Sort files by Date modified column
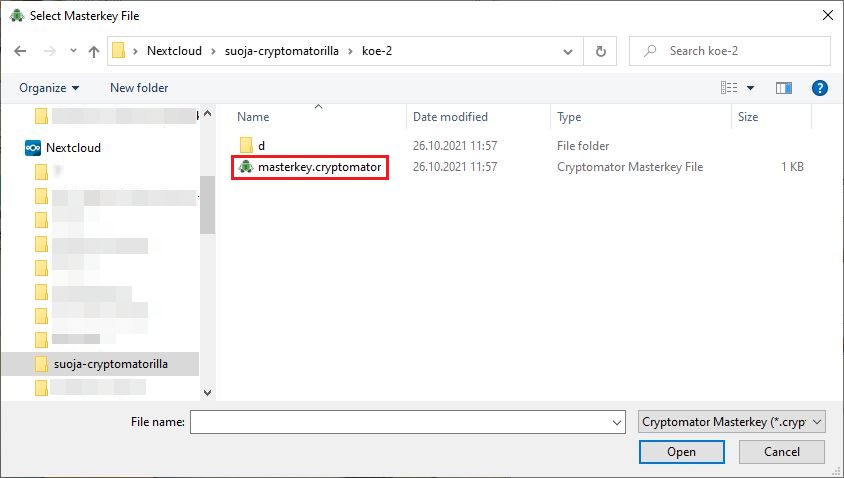844x478 pixels. (450, 117)
